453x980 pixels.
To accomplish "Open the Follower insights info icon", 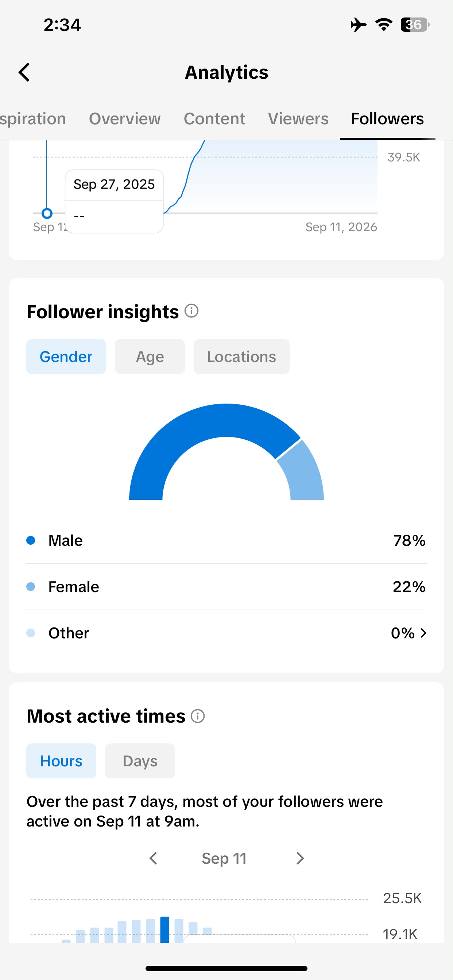I will tap(191, 311).
